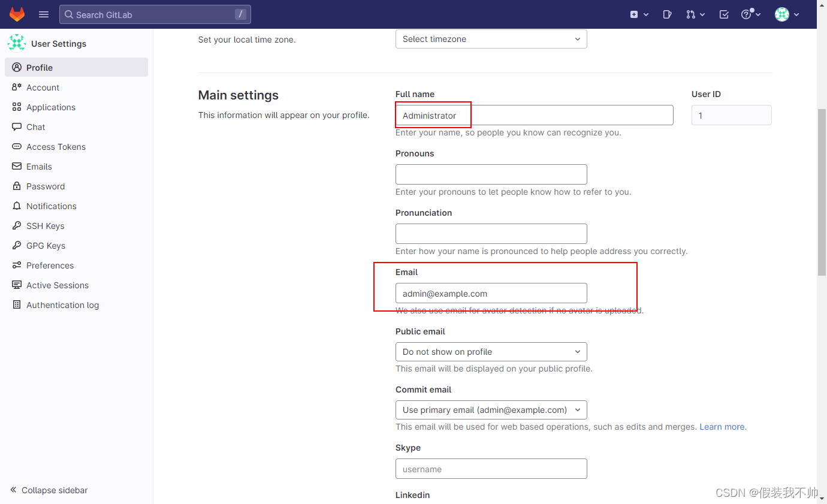Open Access Tokens page
Image resolution: width=827 pixels, height=504 pixels.
(x=76, y=147)
